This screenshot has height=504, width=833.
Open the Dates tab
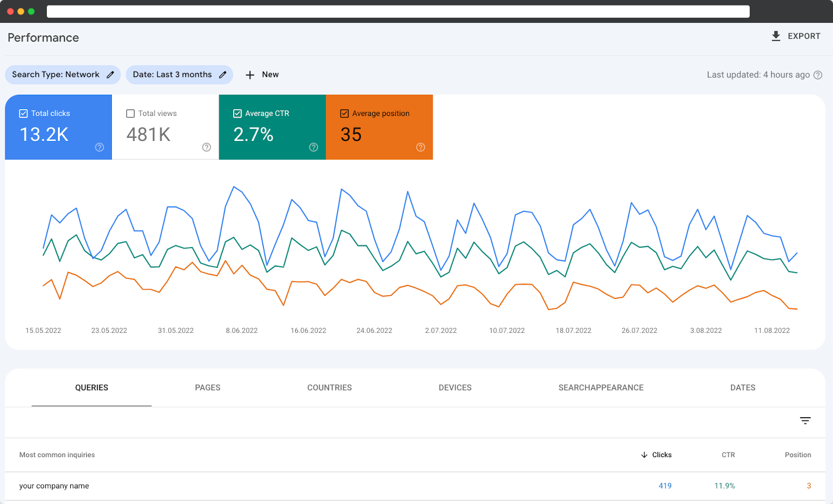(743, 387)
